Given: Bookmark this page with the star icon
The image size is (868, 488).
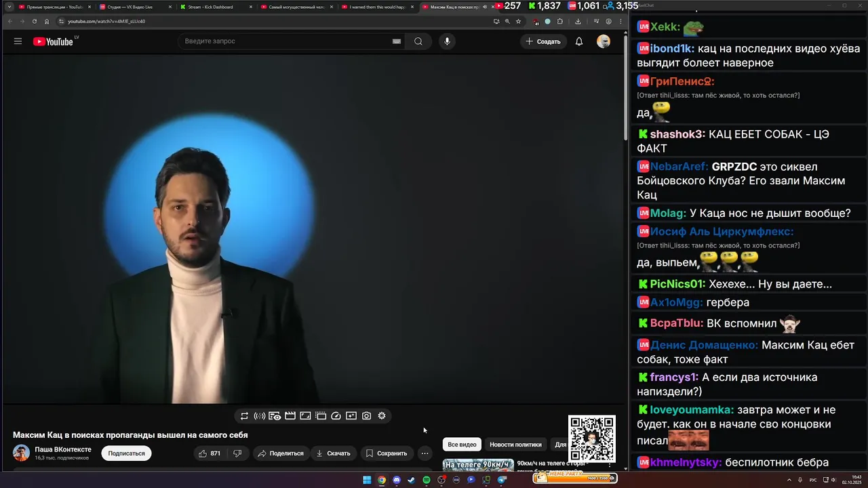Looking at the screenshot, I should pos(518,21).
